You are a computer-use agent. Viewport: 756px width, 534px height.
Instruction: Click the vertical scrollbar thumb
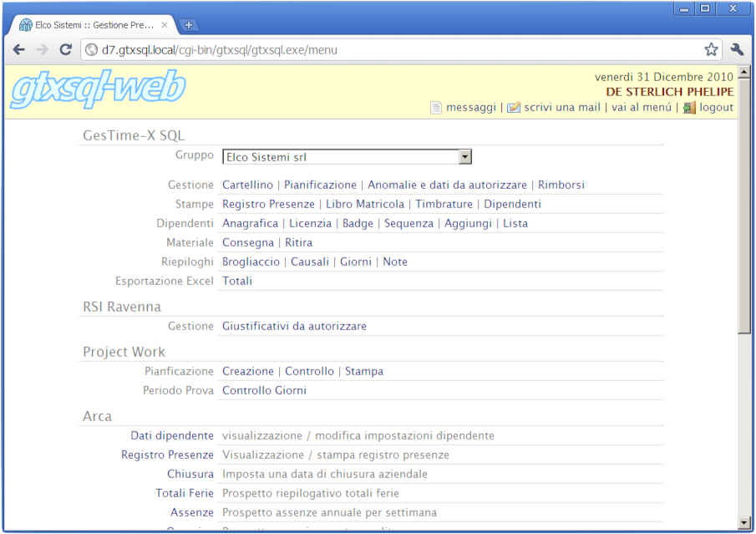tap(744, 206)
